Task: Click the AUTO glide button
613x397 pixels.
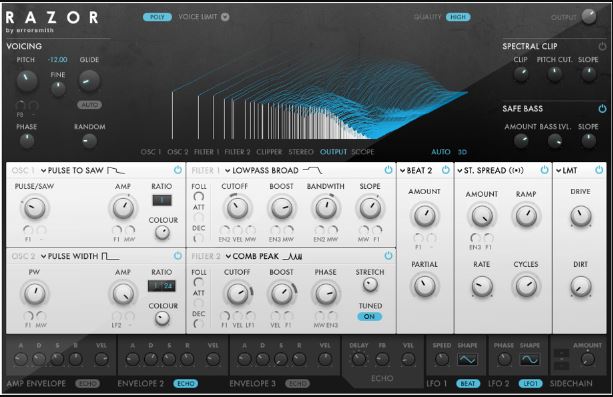Action: 90,105
